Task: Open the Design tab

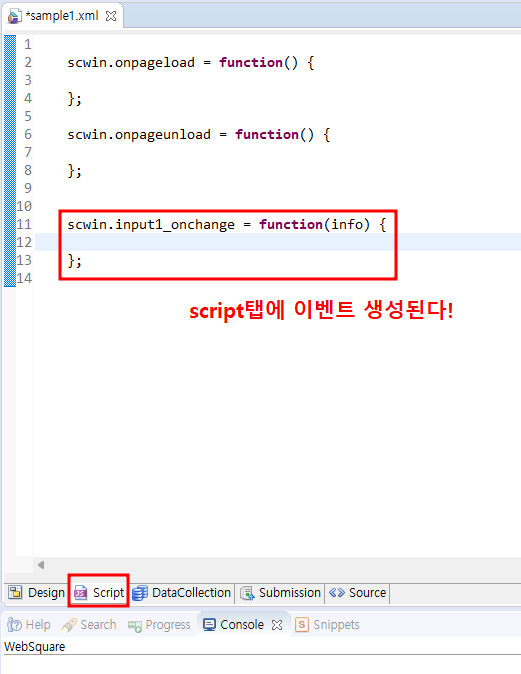Action: pyautogui.click(x=37, y=593)
